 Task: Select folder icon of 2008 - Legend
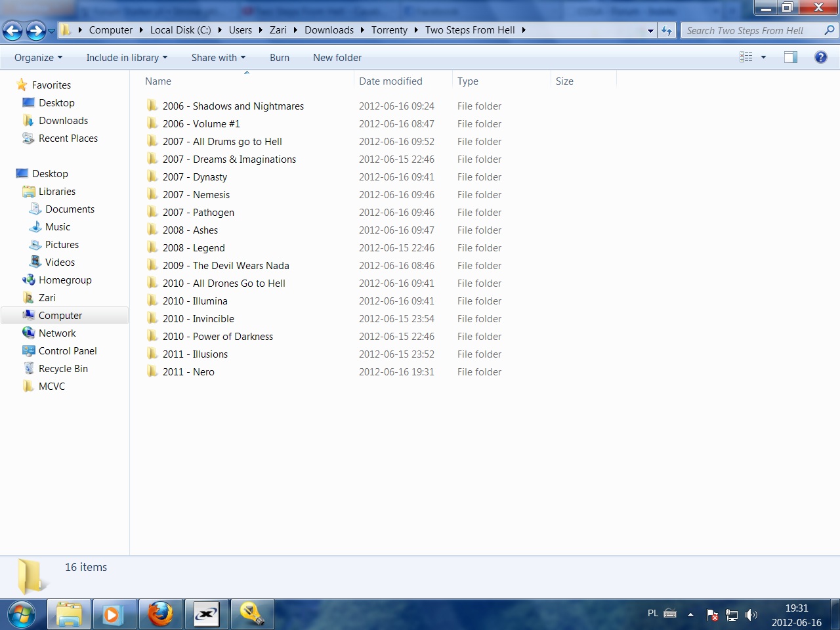152,247
